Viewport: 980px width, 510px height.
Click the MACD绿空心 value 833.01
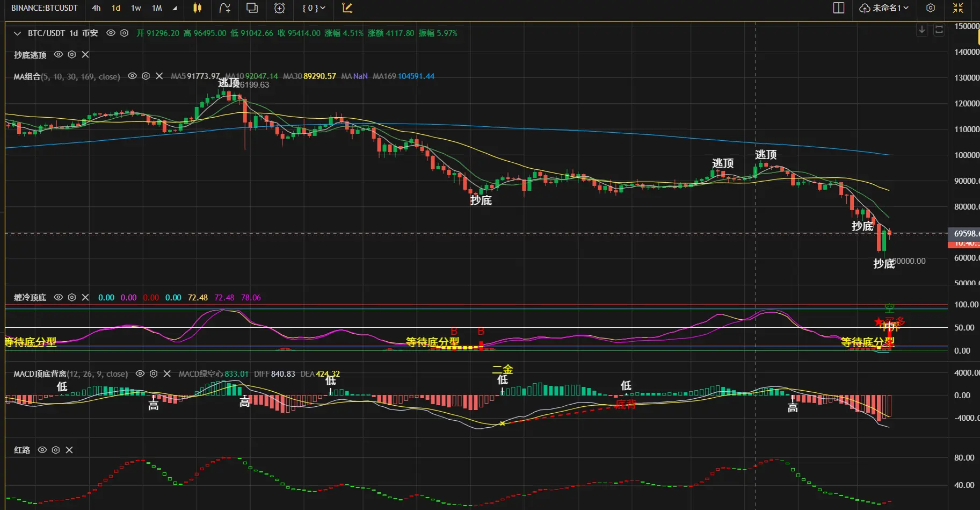click(236, 374)
